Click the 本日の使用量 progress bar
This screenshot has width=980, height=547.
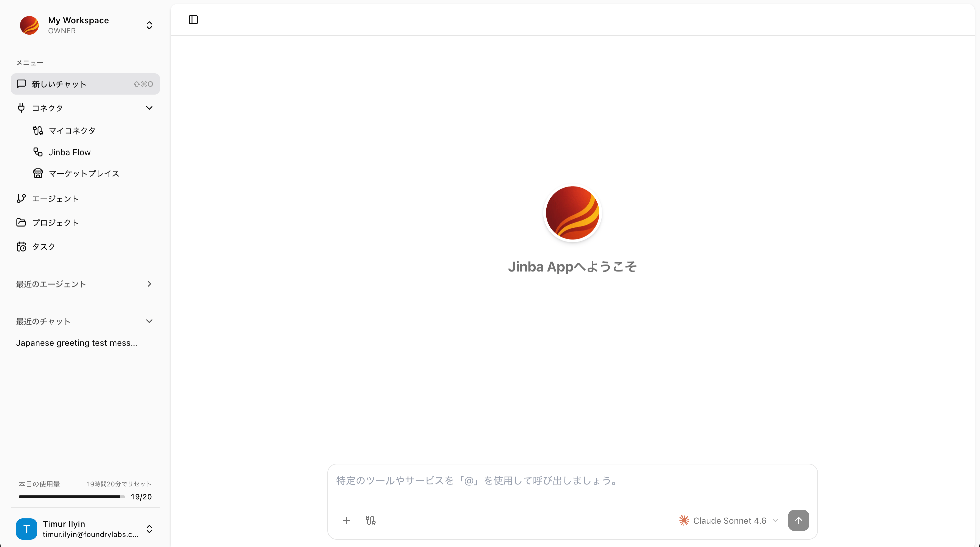(72, 496)
